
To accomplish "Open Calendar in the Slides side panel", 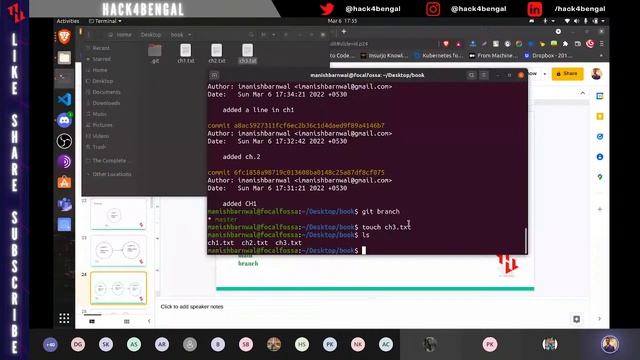I will pos(600,96).
